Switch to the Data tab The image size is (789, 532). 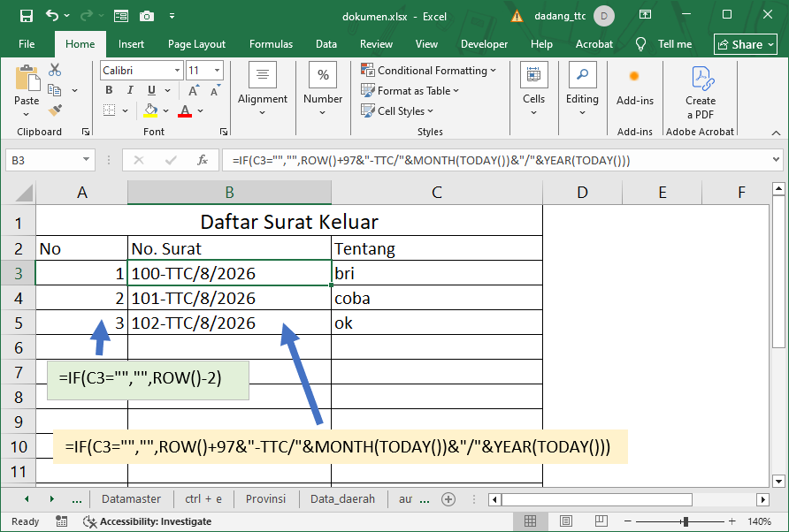326,44
